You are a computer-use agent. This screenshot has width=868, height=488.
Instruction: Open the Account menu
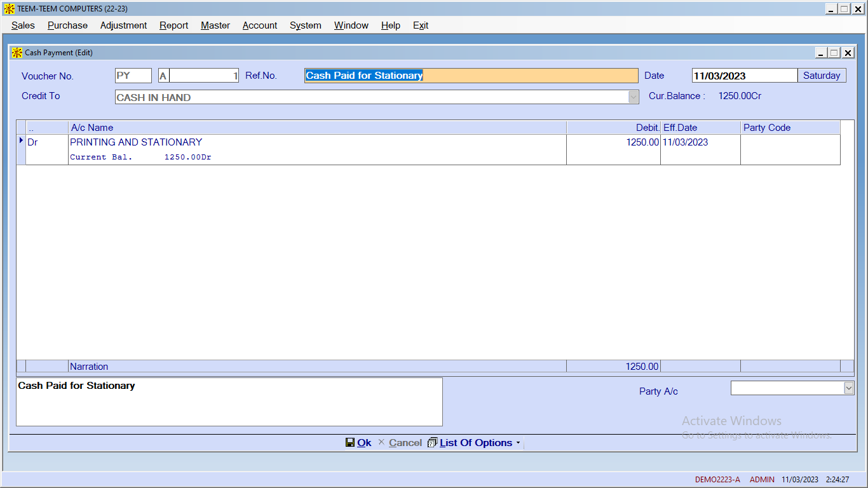coord(260,25)
